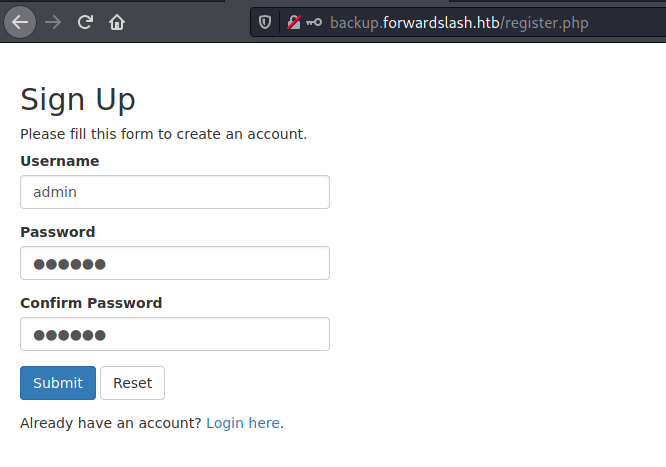Image resolution: width=666 pixels, height=467 pixels.
Task: Focus the backup.forwardslash.htb address bar
Action: tap(459, 23)
